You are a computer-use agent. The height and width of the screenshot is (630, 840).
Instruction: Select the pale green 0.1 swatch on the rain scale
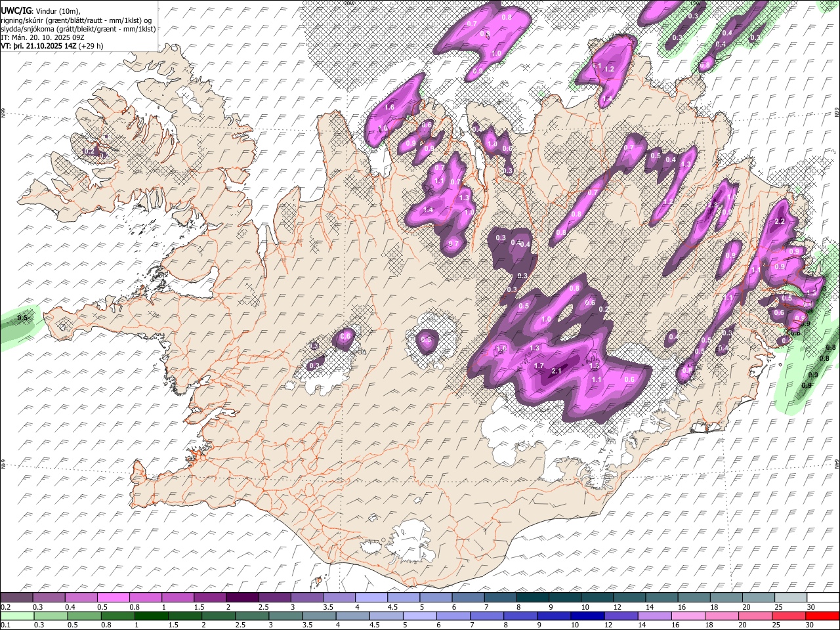click(x=16, y=616)
